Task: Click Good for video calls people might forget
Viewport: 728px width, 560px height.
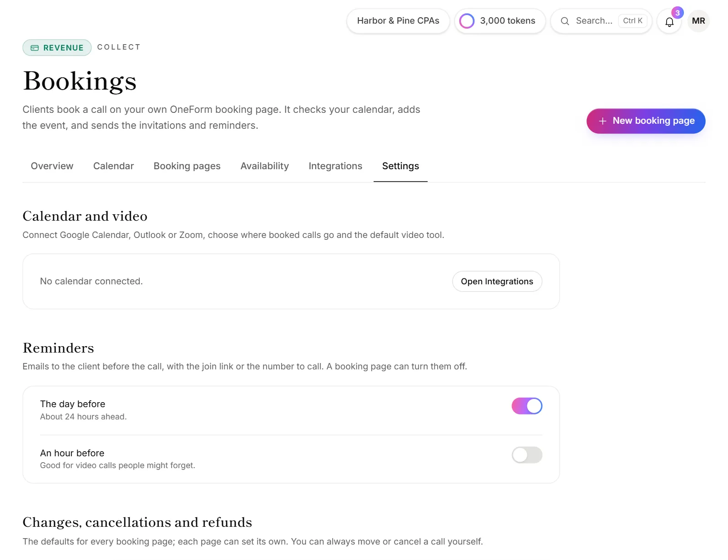Action: click(117, 465)
